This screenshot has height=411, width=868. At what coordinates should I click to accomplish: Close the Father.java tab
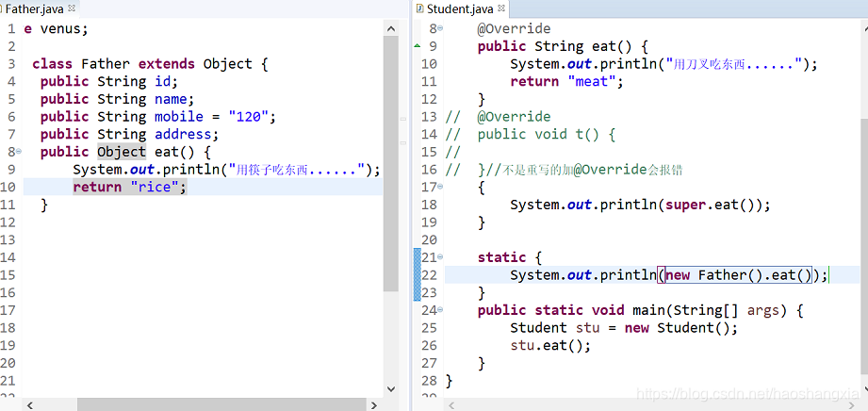tap(72, 8)
